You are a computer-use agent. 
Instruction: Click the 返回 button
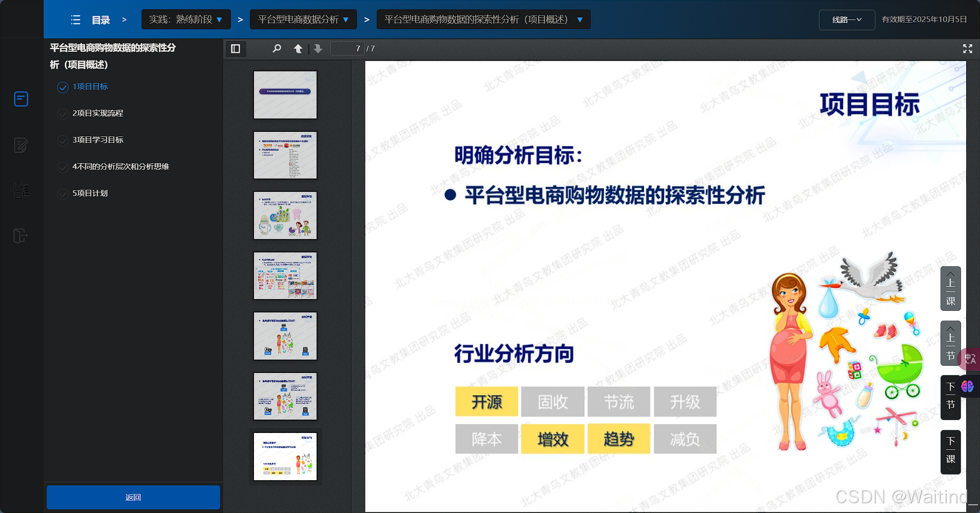[x=133, y=497]
